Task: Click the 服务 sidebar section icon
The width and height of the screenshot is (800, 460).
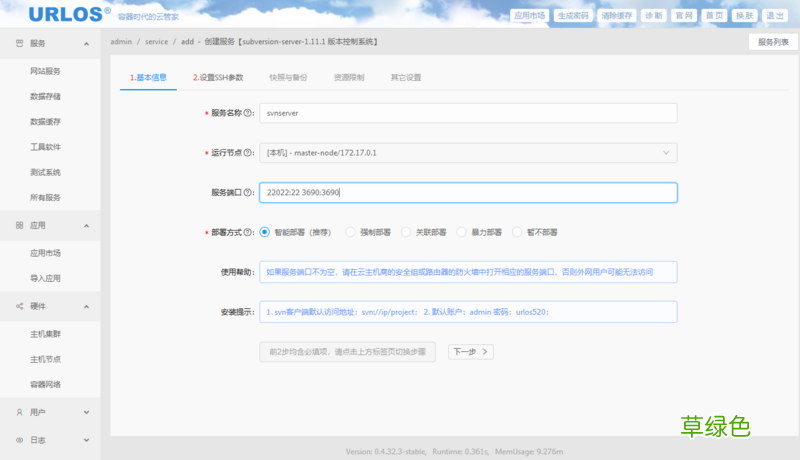Action: (19, 43)
